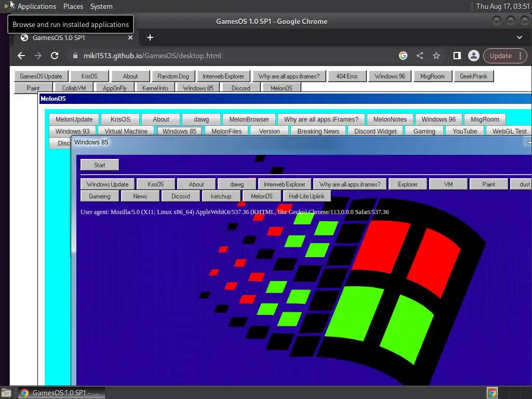Open the Places menu
Screen dimensions: 532x399
pos(73,6)
